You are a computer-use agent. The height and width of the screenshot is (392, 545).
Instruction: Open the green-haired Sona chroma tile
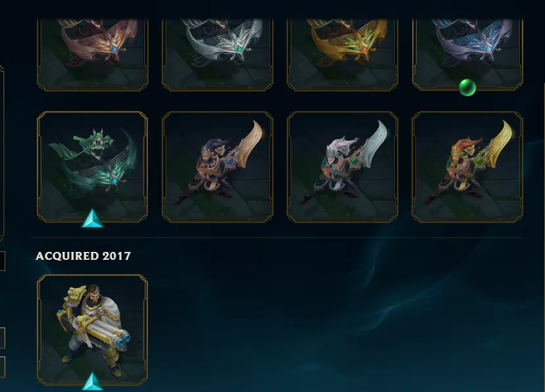point(93,166)
